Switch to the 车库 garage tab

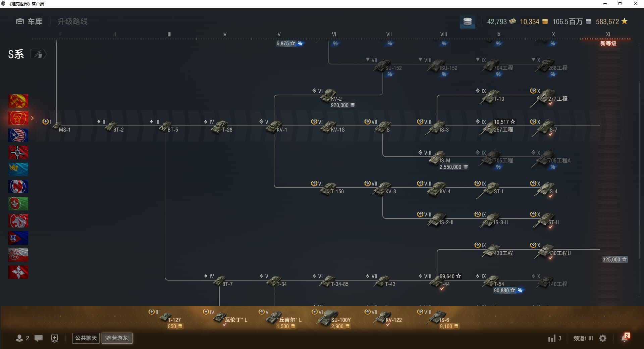(29, 21)
